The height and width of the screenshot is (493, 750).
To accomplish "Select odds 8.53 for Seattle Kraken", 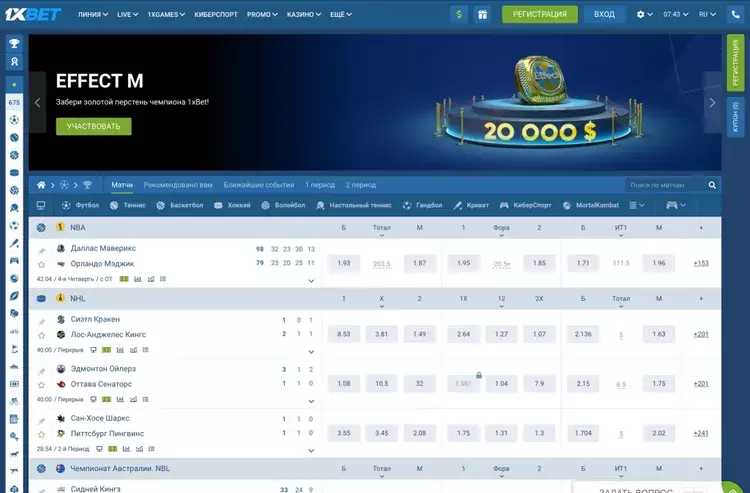I will coord(343,334).
